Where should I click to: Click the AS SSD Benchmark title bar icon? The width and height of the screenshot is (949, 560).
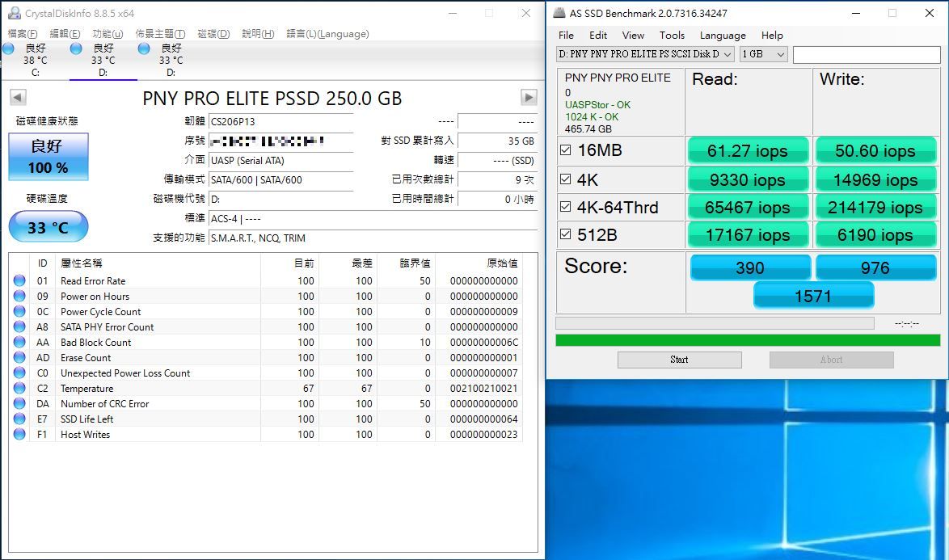(x=560, y=13)
